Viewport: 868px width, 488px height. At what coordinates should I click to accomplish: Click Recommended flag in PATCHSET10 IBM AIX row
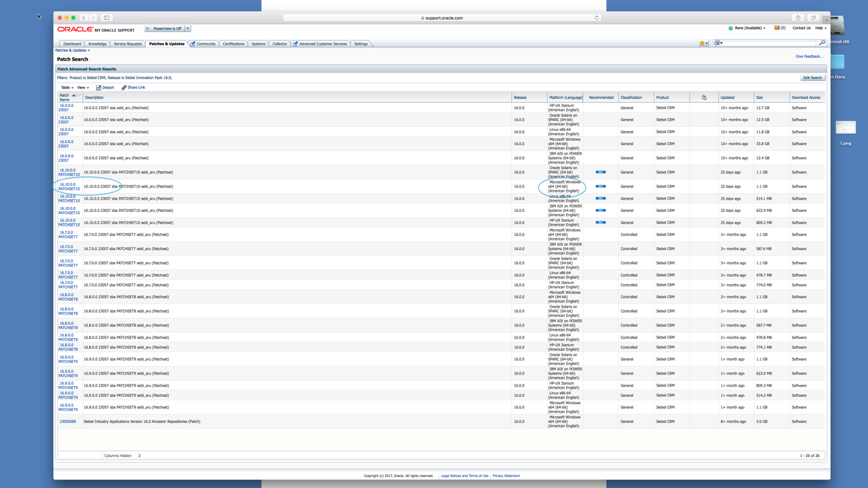click(x=601, y=211)
